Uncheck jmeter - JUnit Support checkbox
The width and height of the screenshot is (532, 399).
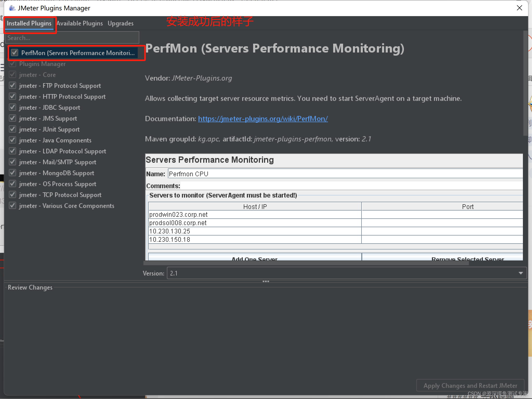[12, 129]
